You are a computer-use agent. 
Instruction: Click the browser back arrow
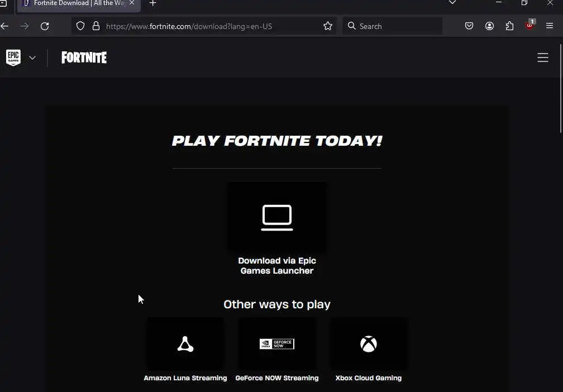click(x=4, y=26)
